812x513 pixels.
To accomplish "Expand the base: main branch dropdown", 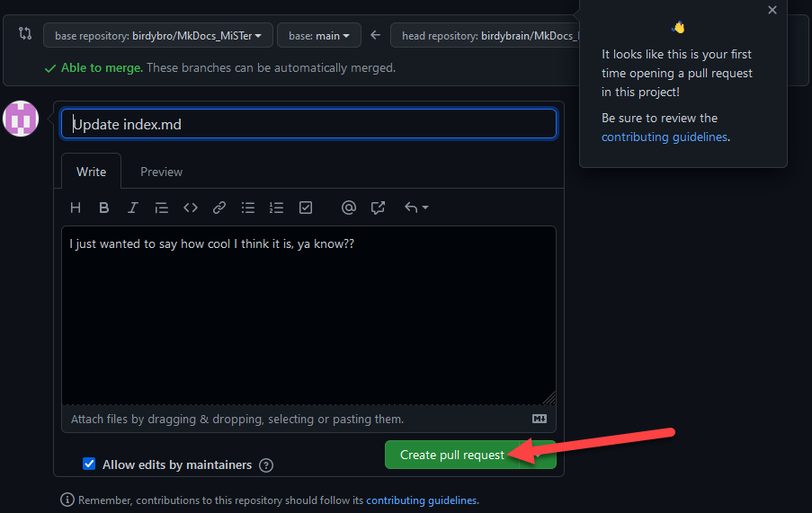I will [318, 36].
